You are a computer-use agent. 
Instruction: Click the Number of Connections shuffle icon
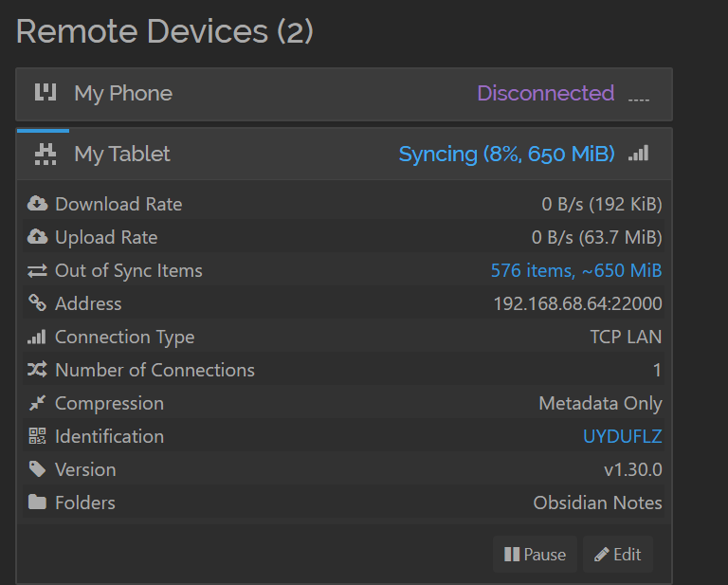(37, 370)
